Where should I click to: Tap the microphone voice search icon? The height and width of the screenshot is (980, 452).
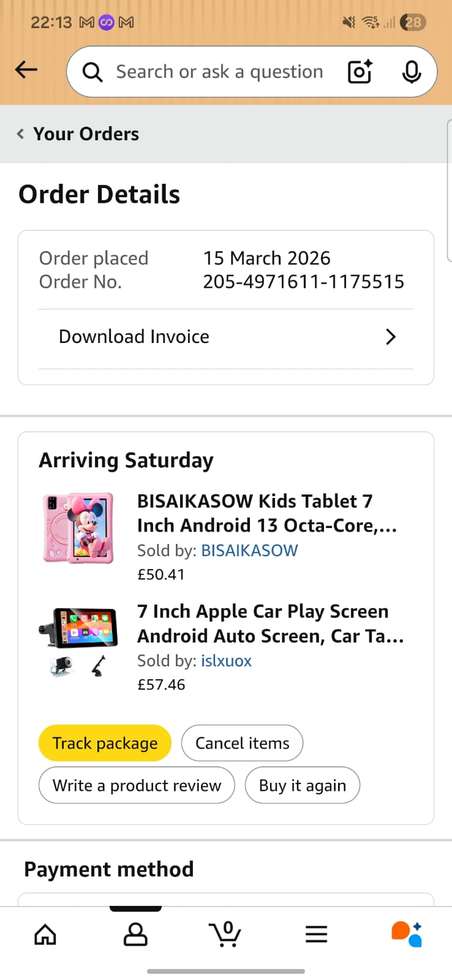point(412,72)
